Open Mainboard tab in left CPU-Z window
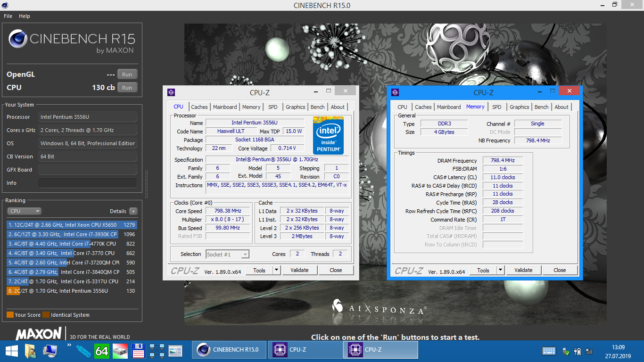The height and width of the screenshot is (362, 644). pyautogui.click(x=225, y=107)
